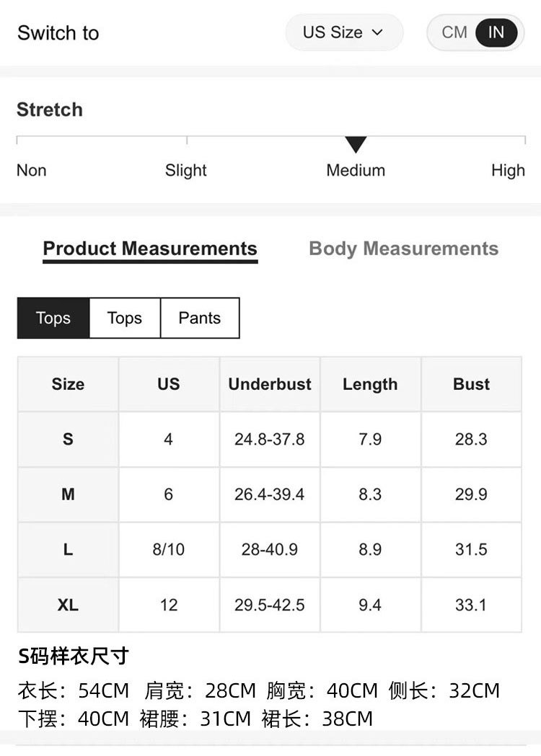Switch to the Body Measurements tab
The image size is (541, 756).
[403, 249]
